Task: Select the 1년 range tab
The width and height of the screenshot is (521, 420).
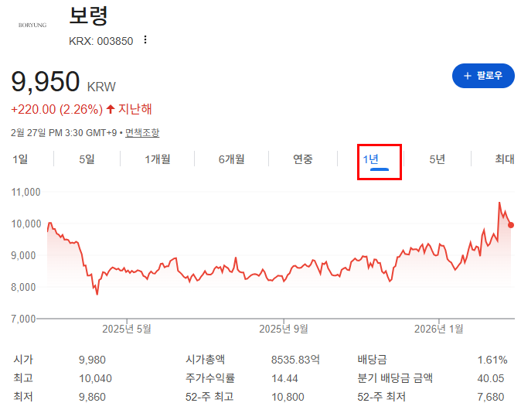Action: click(370, 159)
